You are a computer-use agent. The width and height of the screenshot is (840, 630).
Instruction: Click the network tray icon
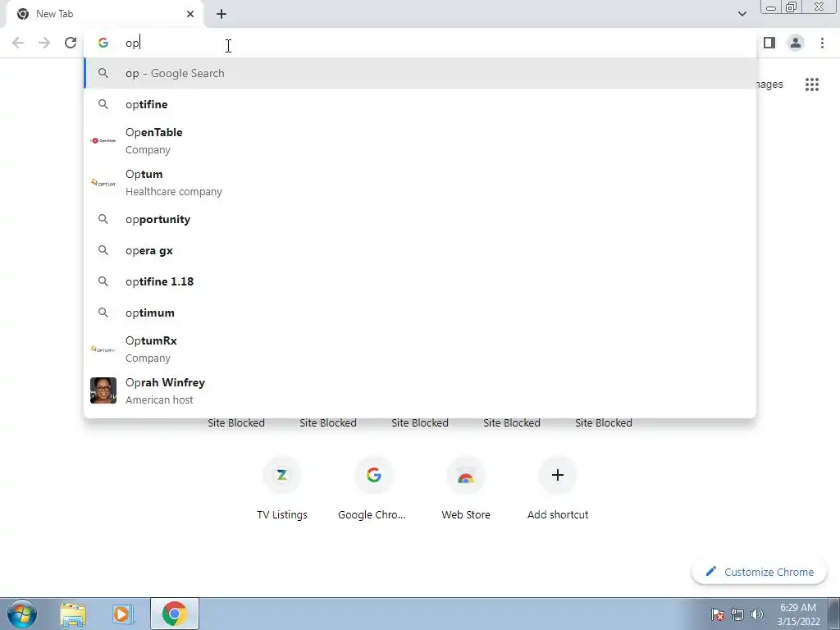737,614
